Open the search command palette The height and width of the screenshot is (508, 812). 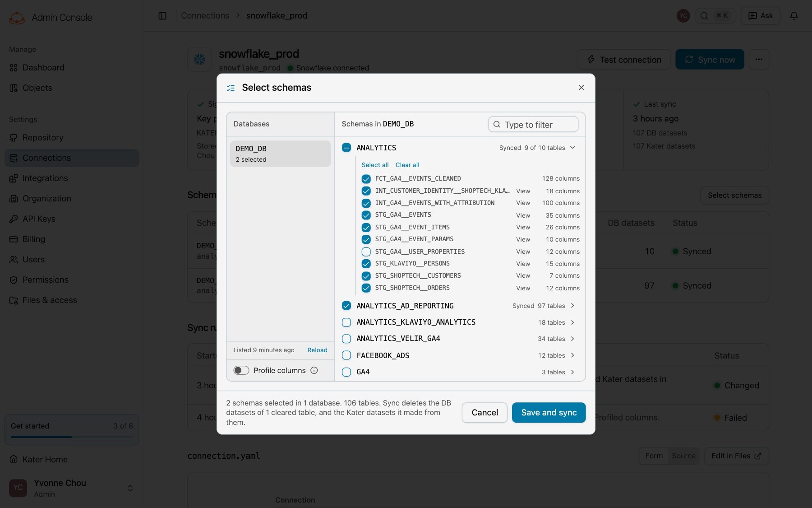point(715,16)
